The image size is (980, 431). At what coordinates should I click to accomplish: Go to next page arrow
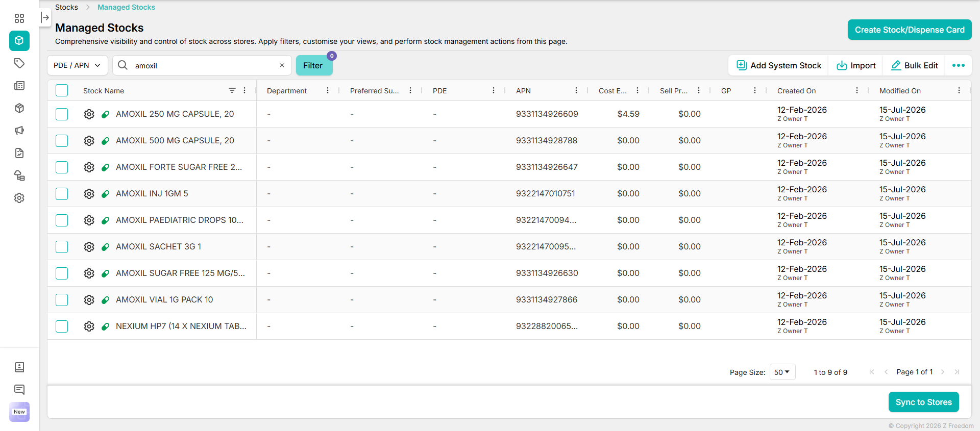tap(943, 372)
